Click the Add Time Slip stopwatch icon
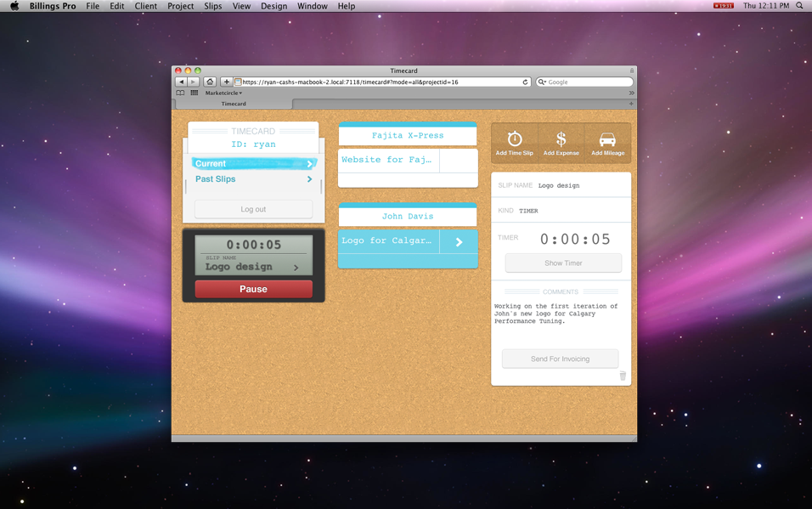Screen dimensions: 812x509 click(x=514, y=139)
